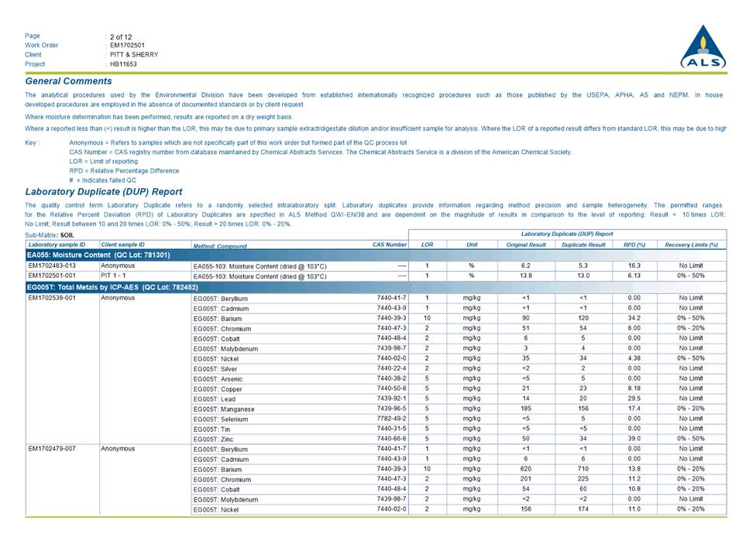Screen dimensions: 756x534
Task: Click the Recovery Limits (%) column header
Action: 691,245
